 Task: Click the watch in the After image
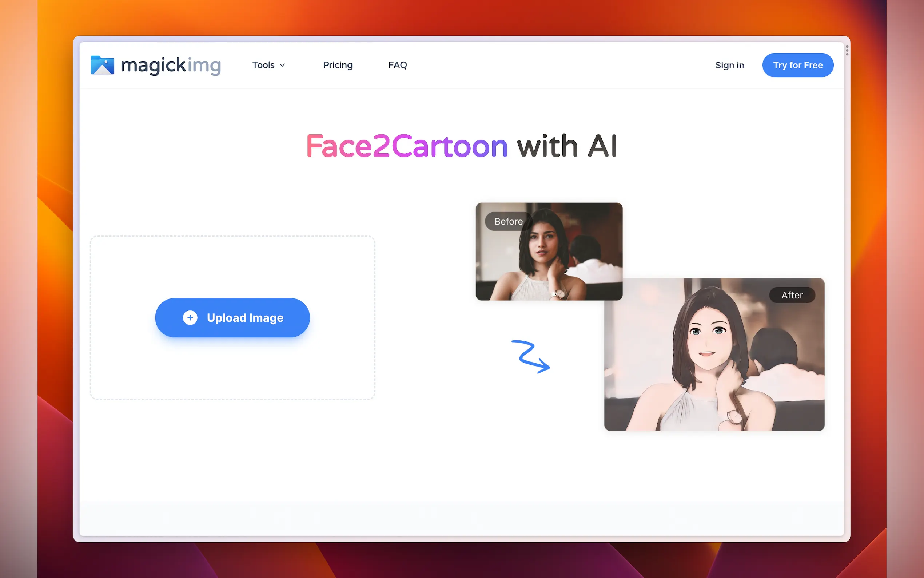click(x=734, y=417)
